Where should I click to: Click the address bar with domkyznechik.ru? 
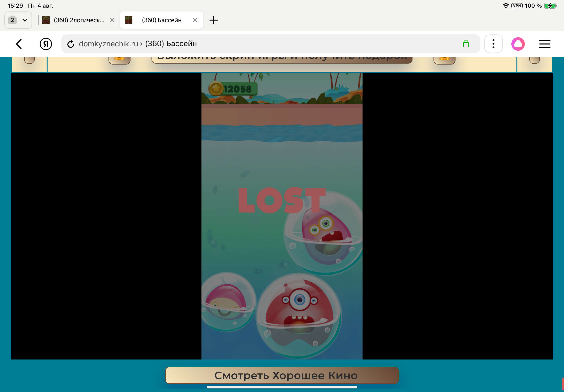click(270, 44)
